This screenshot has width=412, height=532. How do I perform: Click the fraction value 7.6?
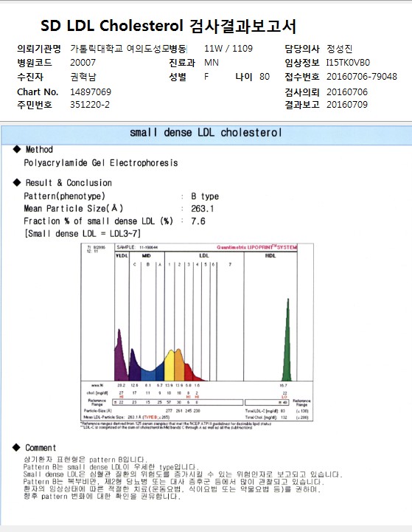click(x=198, y=221)
